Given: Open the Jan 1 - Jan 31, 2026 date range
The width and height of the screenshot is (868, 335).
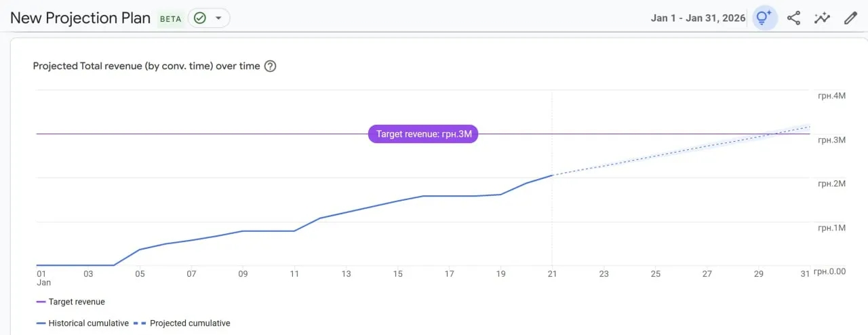Looking at the screenshot, I should 698,18.
